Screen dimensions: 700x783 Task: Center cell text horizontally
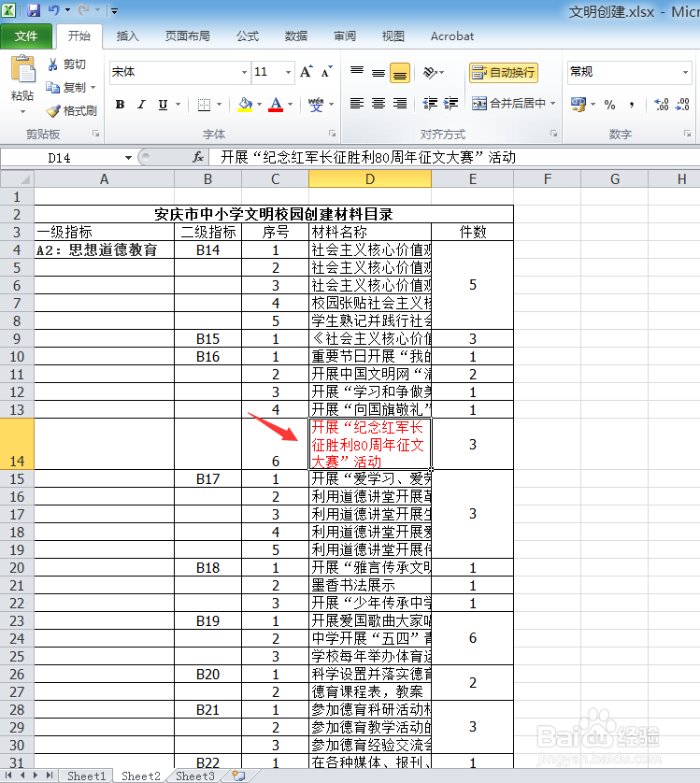[x=379, y=104]
